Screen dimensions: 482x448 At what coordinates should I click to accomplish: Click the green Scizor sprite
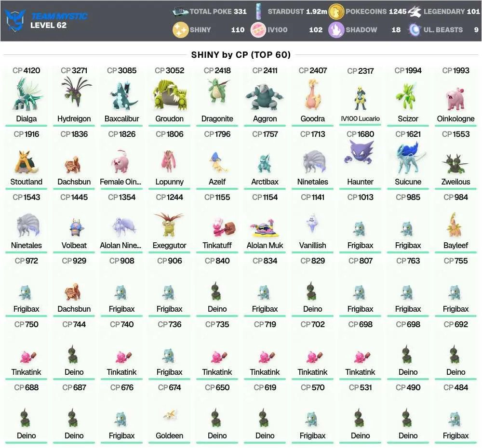click(407, 96)
